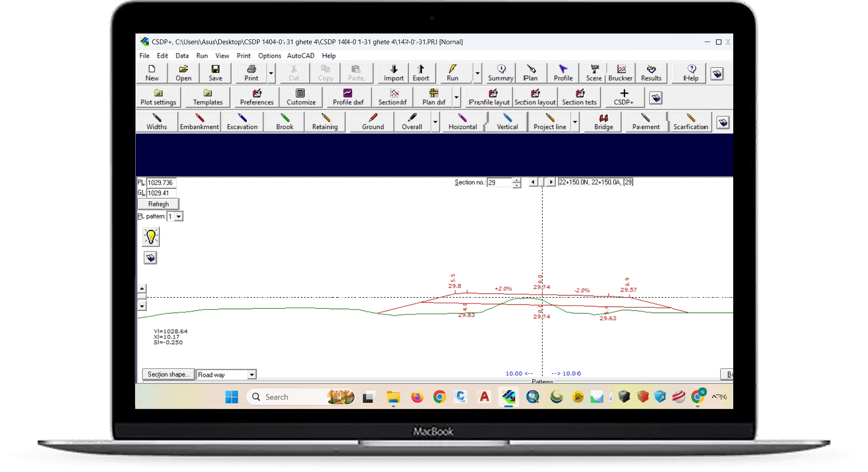Click the vertical scroll up arrow
Screen dimensions: 868x472
(x=142, y=289)
